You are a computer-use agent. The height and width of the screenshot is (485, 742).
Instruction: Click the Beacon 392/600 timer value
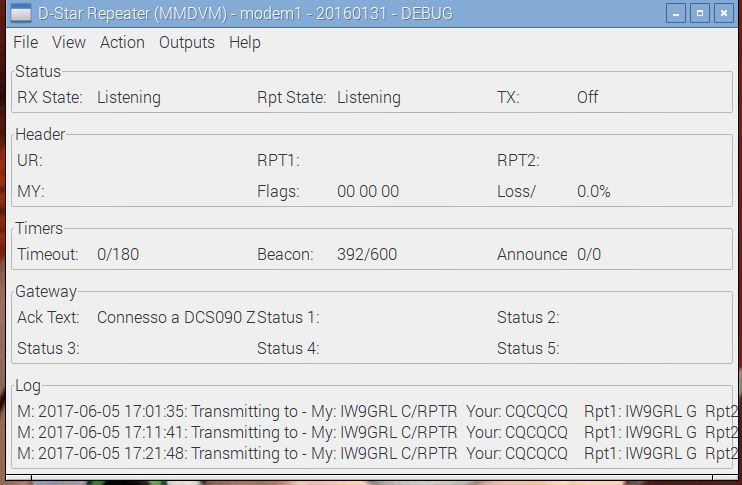(367, 255)
